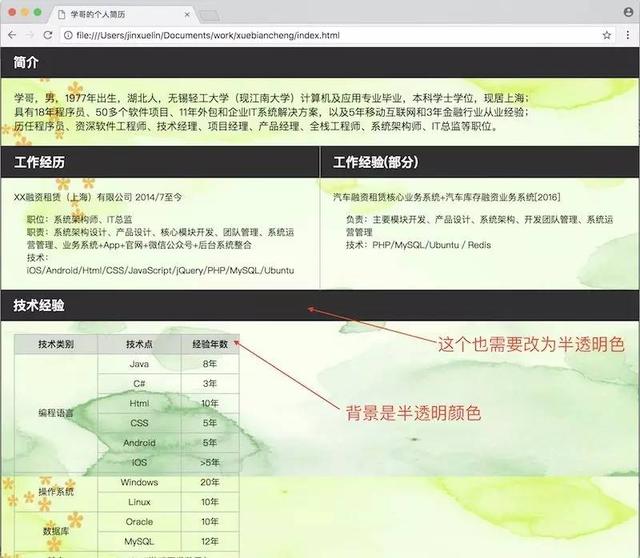Click the 工作经验(部分) section header
This screenshot has width=640, height=558.
(480, 162)
